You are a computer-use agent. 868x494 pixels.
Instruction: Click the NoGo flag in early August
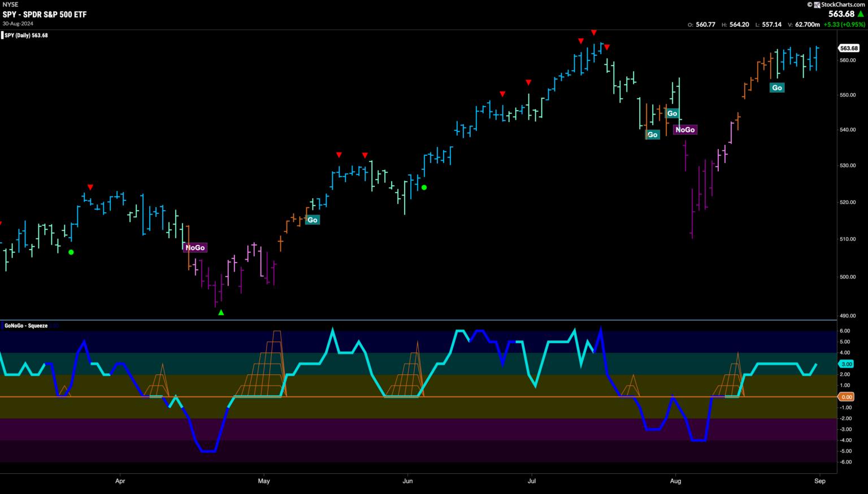(685, 130)
